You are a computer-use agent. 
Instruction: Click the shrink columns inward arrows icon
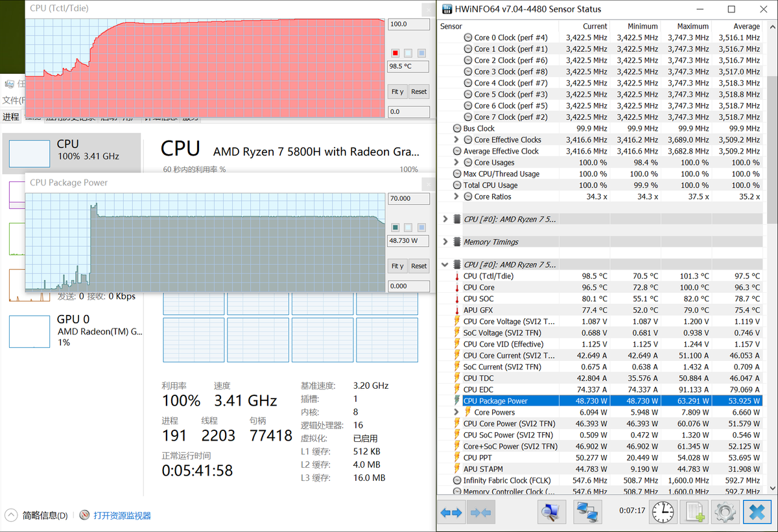click(480, 512)
